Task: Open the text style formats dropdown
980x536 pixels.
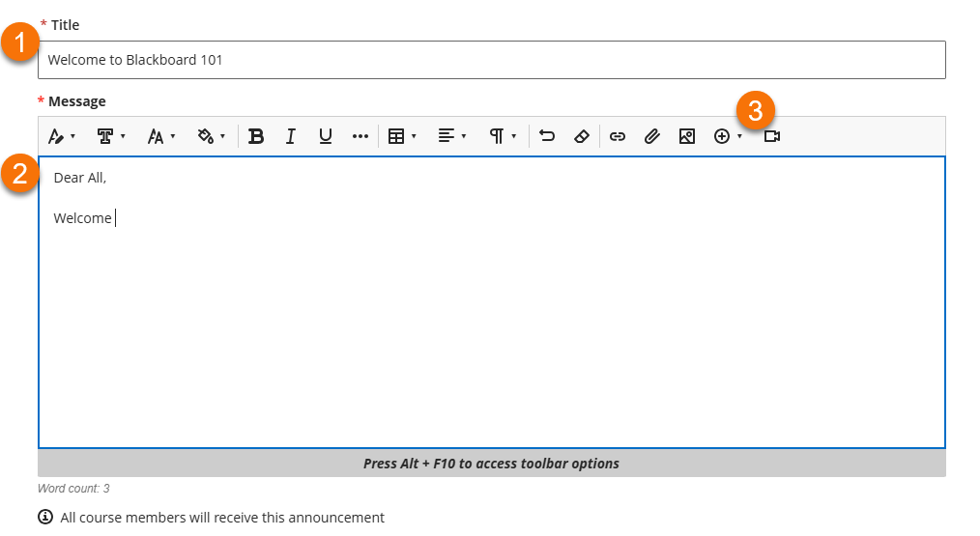Action: click(62, 136)
